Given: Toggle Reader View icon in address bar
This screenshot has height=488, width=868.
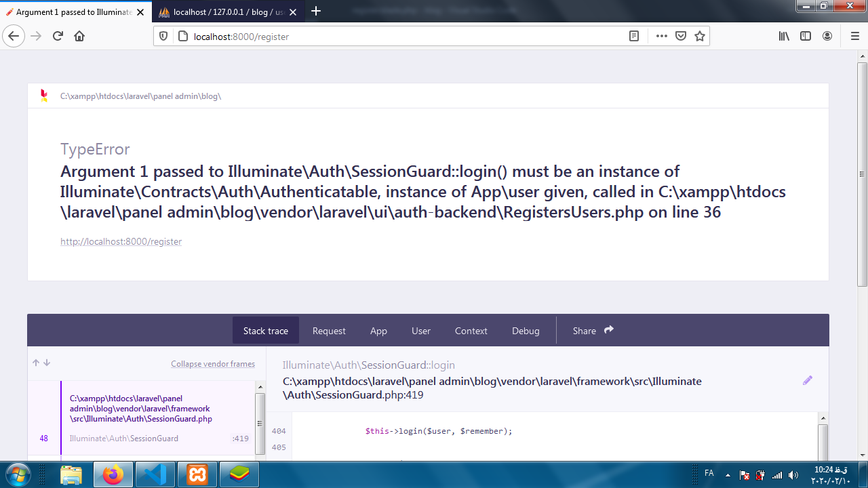Looking at the screenshot, I should coord(634,37).
